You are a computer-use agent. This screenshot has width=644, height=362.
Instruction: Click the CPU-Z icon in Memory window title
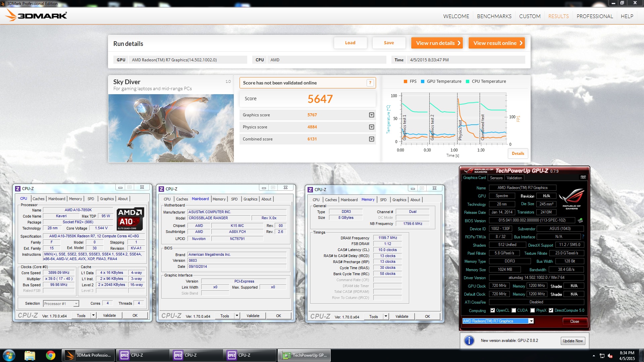(310, 190)
